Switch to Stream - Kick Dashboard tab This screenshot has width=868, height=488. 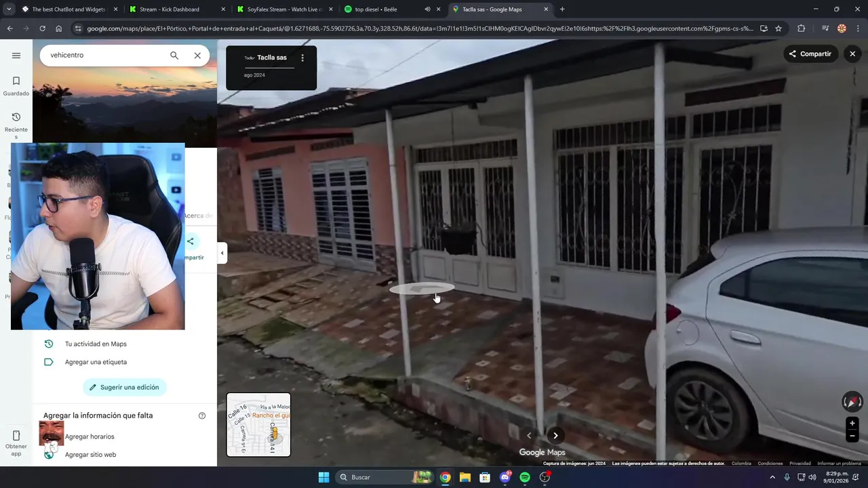point(176,9)
